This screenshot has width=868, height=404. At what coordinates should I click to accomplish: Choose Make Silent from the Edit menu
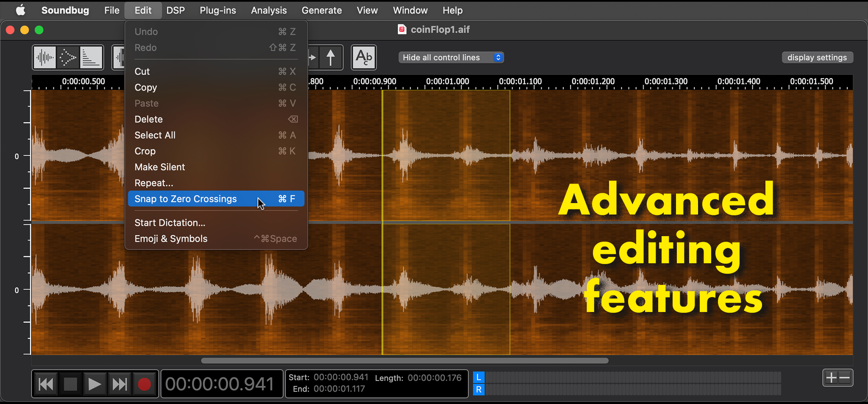(216, 167)
